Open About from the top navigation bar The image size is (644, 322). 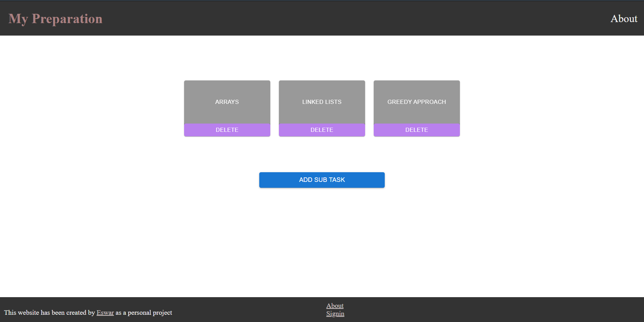pos(624,19)
